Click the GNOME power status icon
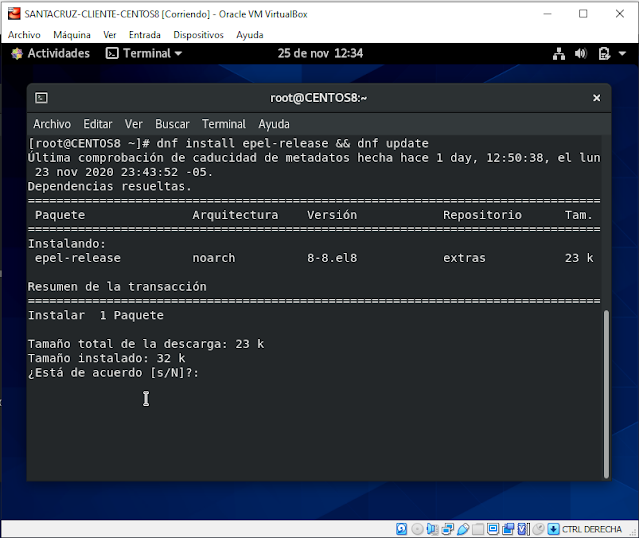This screenshot has width=639, height=538. [x=604, y=53]
